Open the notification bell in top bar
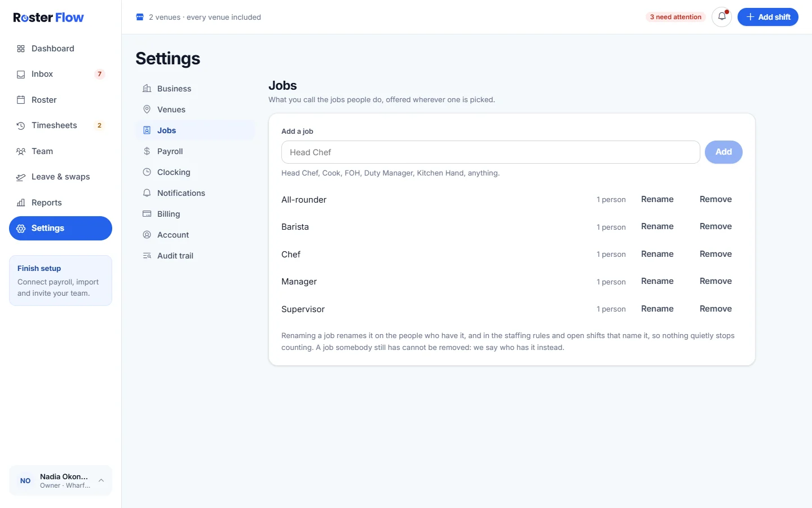 point(722,17)
